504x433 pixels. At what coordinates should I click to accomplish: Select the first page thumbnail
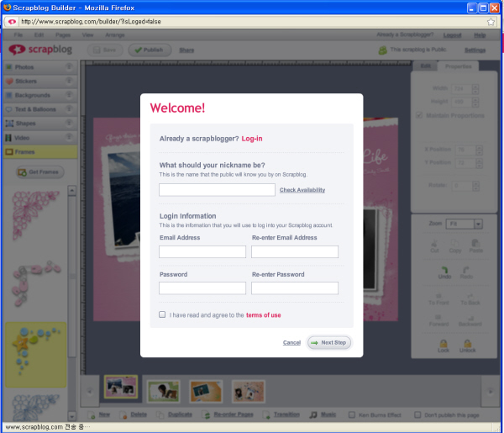pos(120,387)
